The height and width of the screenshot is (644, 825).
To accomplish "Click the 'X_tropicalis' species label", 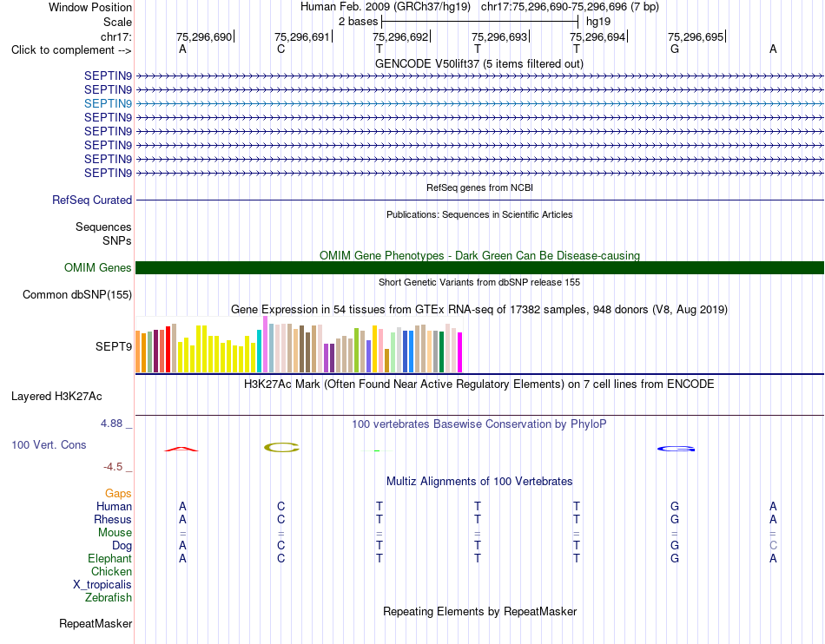I will point(102,585).
